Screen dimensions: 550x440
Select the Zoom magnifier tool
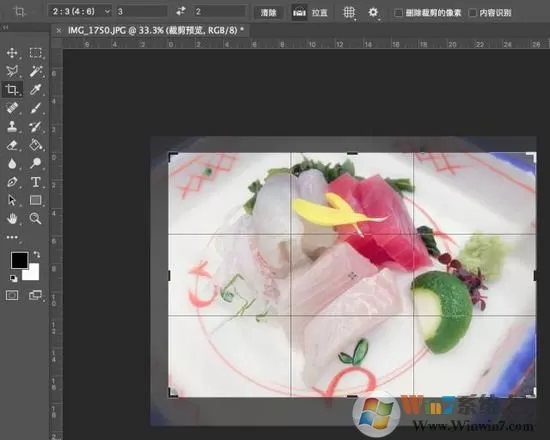pos(35,218)
